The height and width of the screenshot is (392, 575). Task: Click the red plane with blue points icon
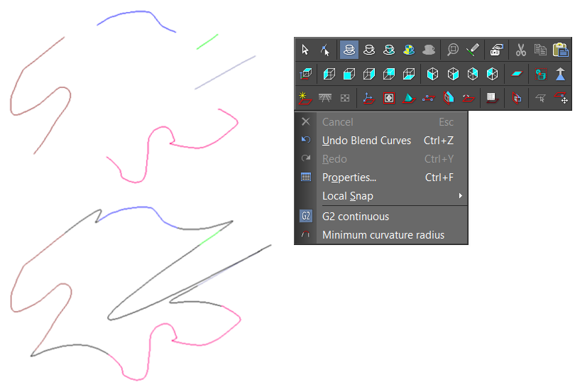(428, 98)
